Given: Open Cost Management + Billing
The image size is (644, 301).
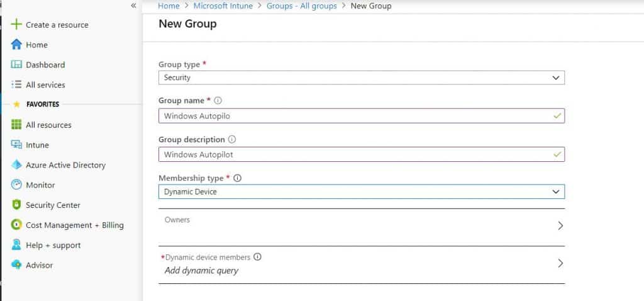Looking at the screenshot, I should pyautogui.click(x=75, y=225).
